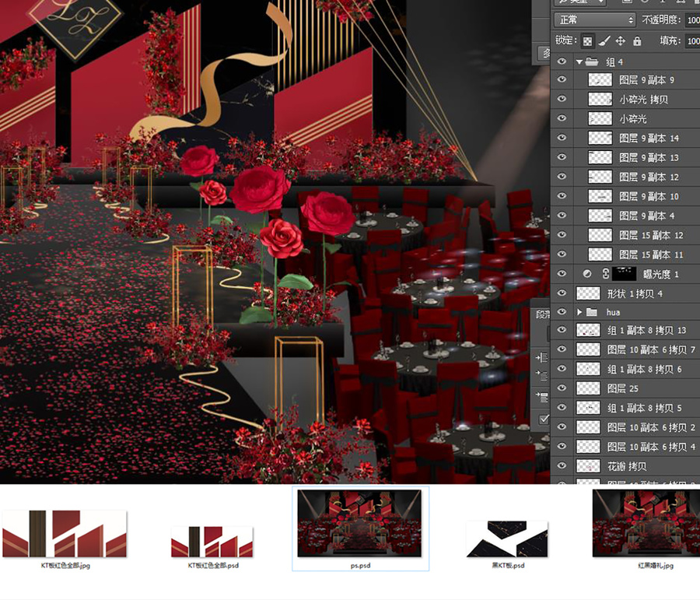Click the lock position move icon
Screen dimensions: 700x600
click(x=621, y=41)
